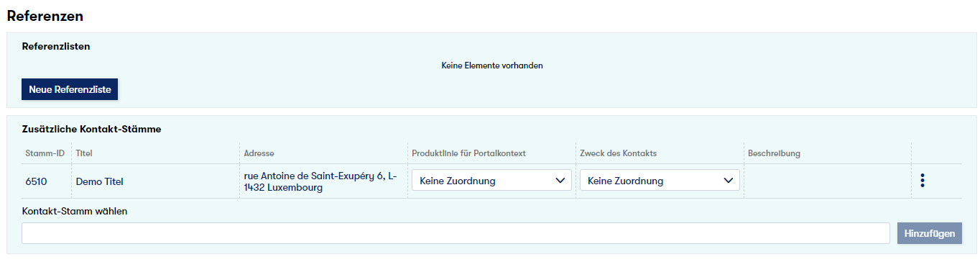
Task: Select the Demo Titel cell
Action: click(99, 181)
